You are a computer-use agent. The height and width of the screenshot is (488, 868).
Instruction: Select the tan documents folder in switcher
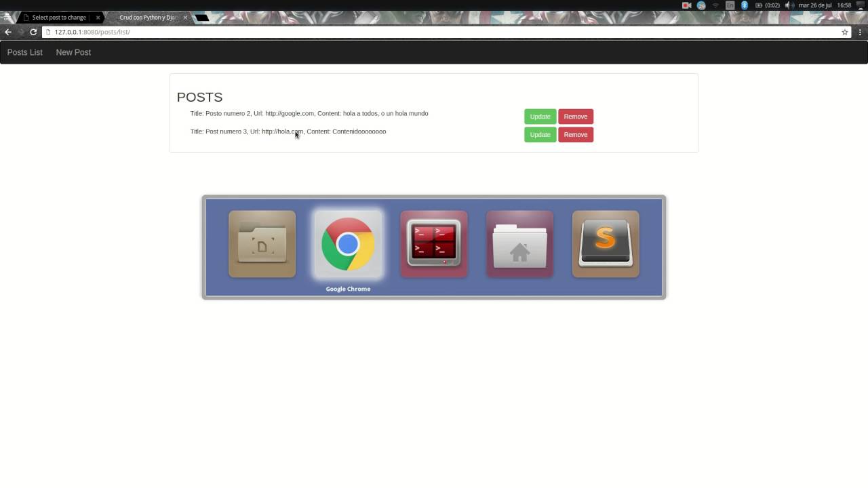pos(262,244)
